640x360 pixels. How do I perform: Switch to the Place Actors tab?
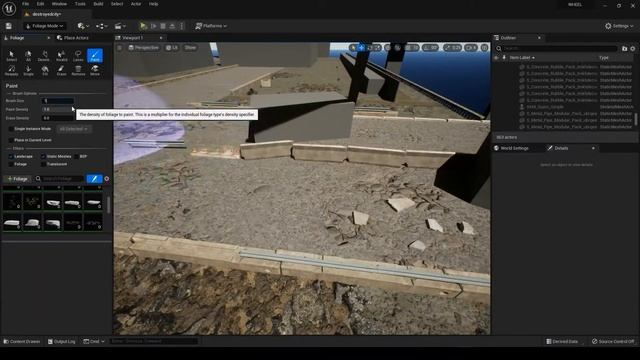pyautogui.click(x=73, y=38)
